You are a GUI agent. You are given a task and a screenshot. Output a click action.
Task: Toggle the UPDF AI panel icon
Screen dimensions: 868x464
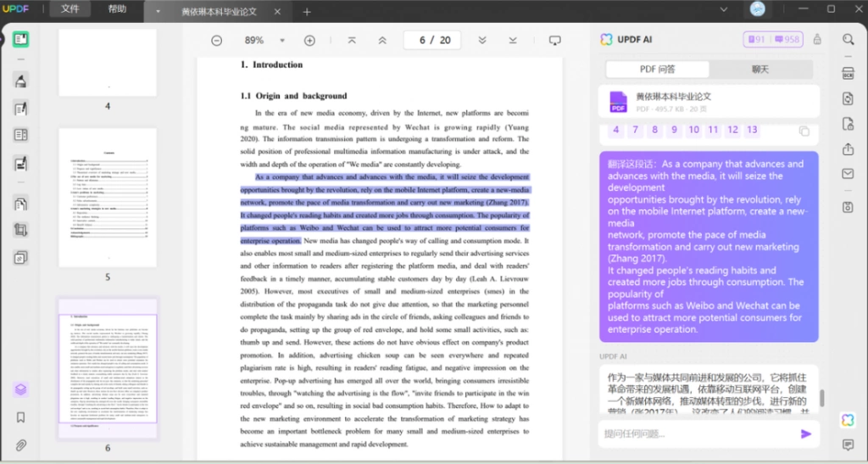[848, 420]
